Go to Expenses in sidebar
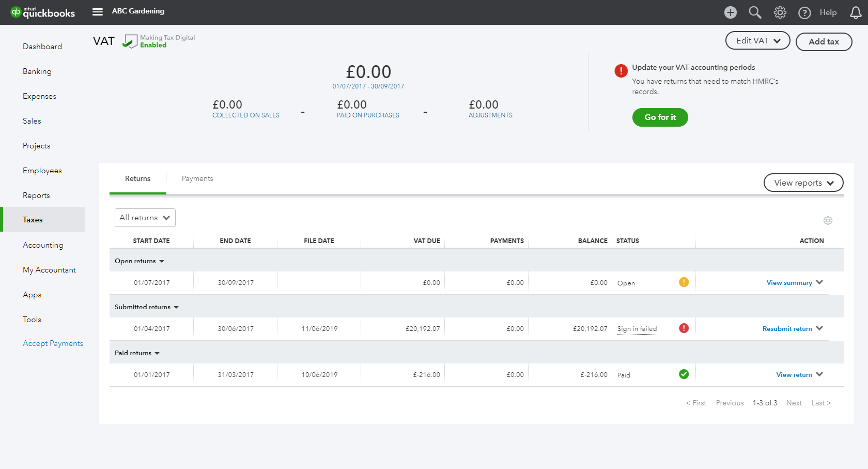The width and height of the screenshot is (868, 469). 39,96
